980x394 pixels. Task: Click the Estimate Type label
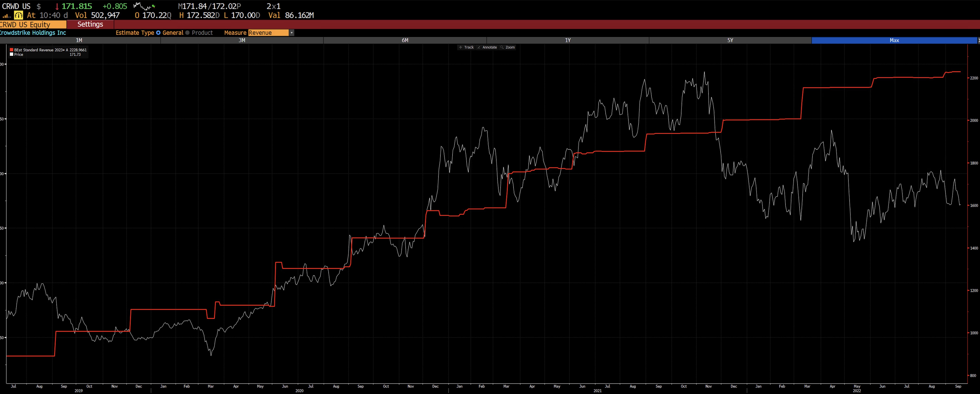pos(135,33)
